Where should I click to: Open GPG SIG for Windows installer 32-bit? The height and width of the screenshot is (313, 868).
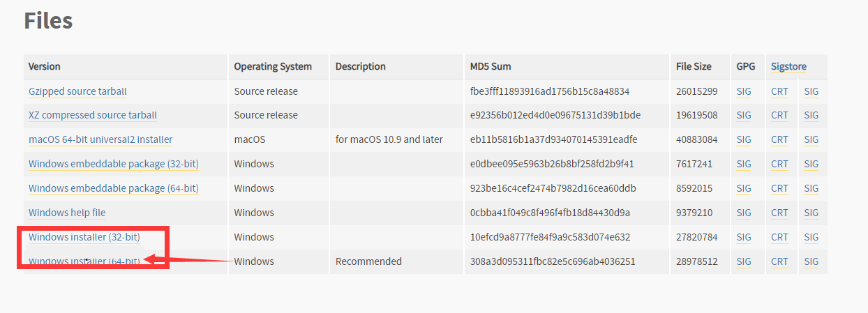744,237
